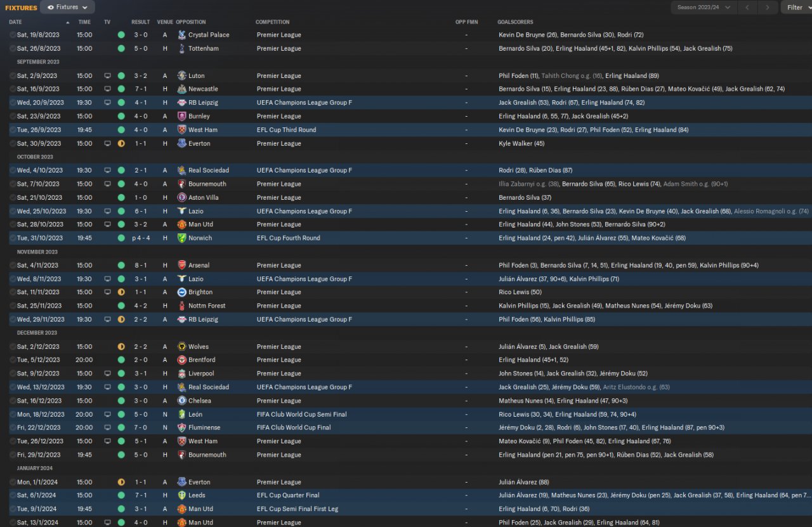Viewport: 812px width, 527px height.
Task: Sort fixtures by the DATE column header
Action: [15, 22]
